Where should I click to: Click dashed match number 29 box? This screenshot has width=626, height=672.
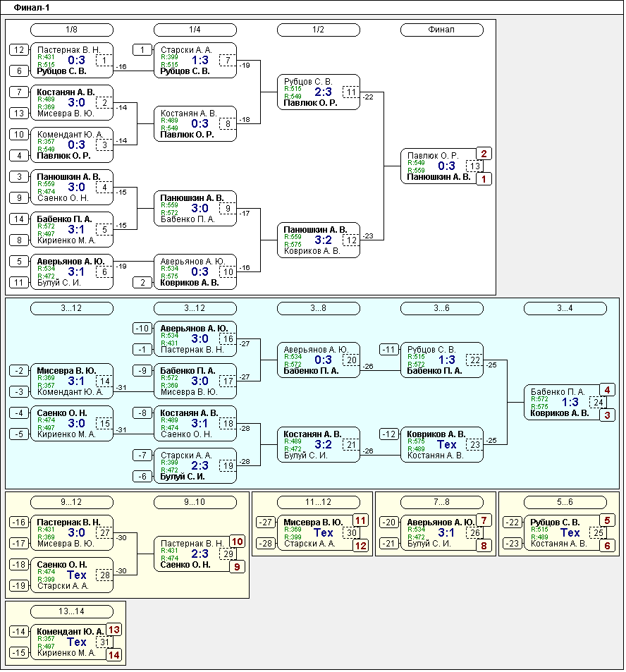[228, 554]
